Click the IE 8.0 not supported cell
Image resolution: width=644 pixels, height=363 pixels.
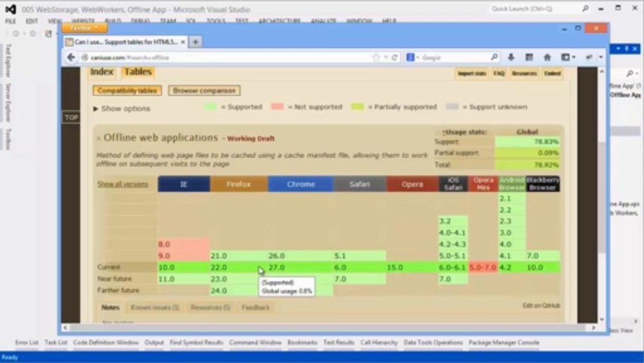point(183,244)
